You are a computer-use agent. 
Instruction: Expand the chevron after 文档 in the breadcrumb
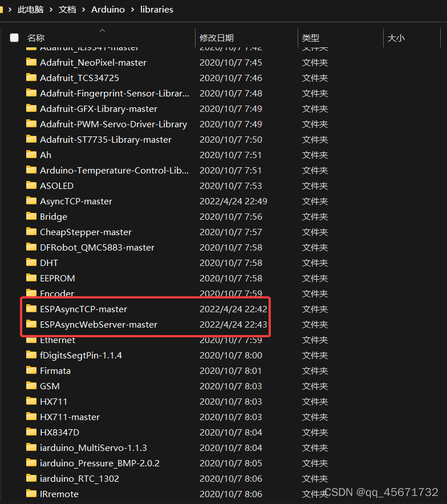pyautogui.click(x=83, y=10)
